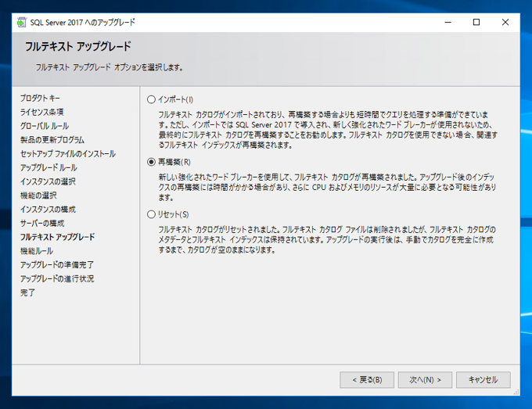The image size is (532, 409).
Task: Select the リセット(S) radio button
Action: coord(151,214)
